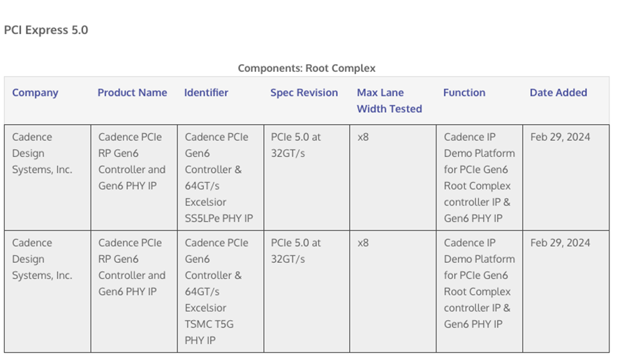Click the x8 lane width in second row
The width and height of the screenshot is (620, 364).
coord(363,243)
